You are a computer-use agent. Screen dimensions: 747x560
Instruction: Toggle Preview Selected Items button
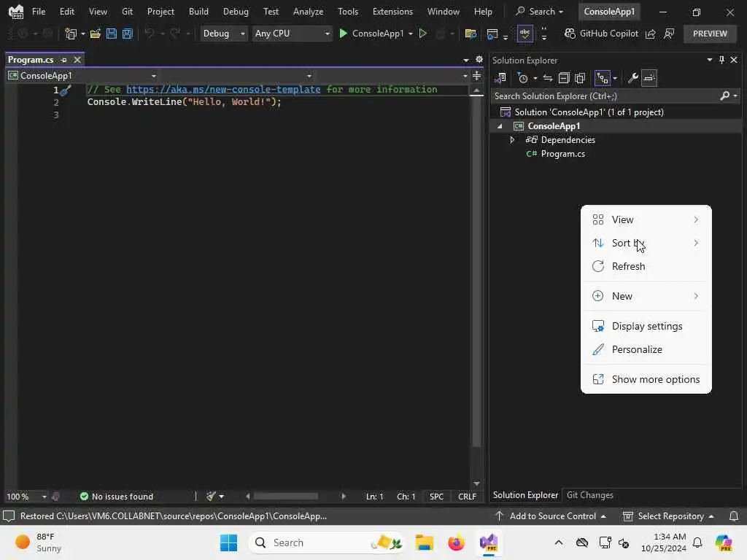649,78
